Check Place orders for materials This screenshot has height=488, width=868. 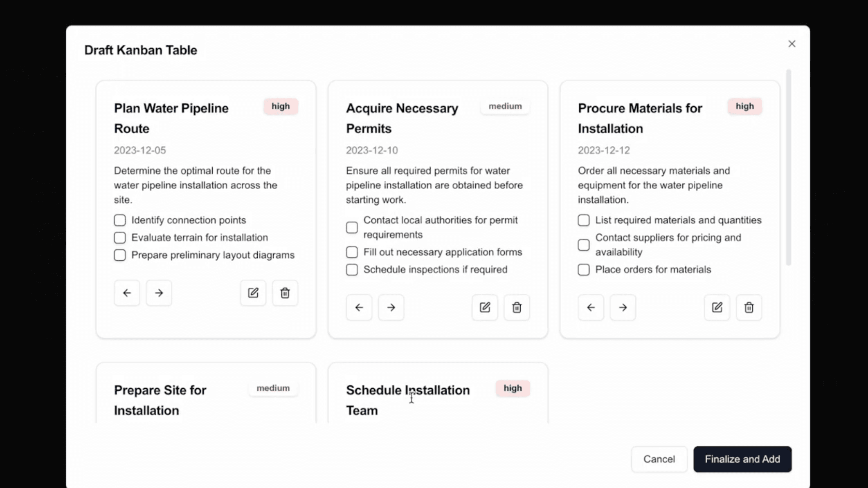click(x=583, y=269)
